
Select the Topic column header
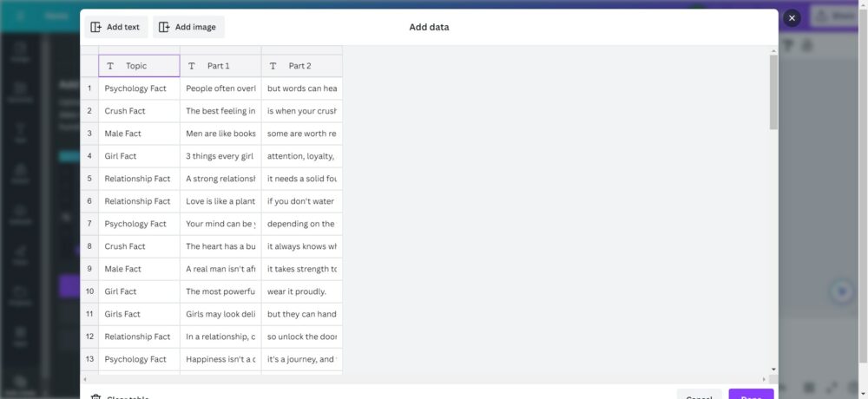click(139, 66)
